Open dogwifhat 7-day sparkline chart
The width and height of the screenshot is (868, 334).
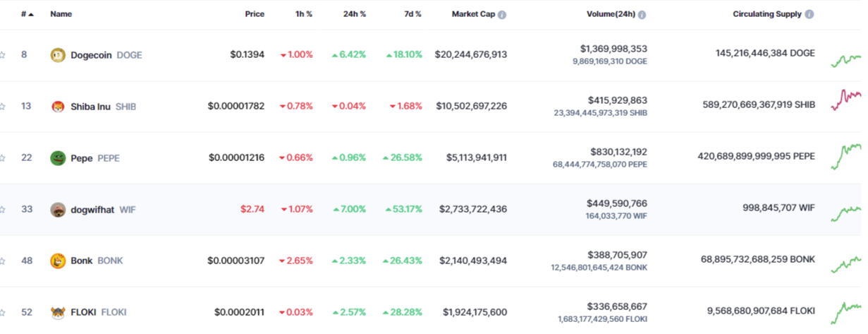(x=847, y=213)
